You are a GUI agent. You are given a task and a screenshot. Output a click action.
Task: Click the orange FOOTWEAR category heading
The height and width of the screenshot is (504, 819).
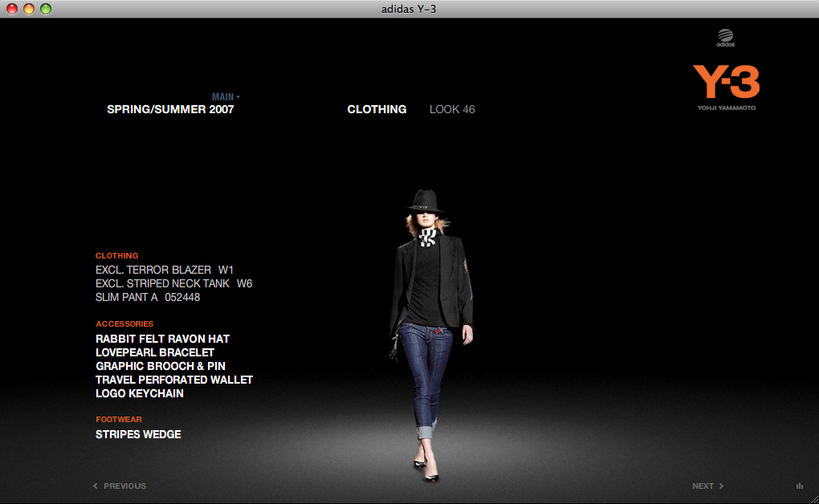coord(119,420)
